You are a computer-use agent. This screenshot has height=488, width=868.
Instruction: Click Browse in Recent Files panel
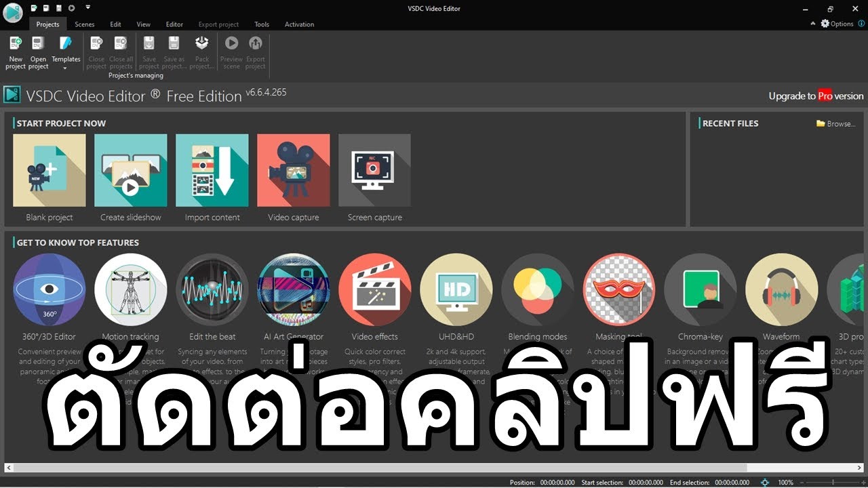[836, 123]
